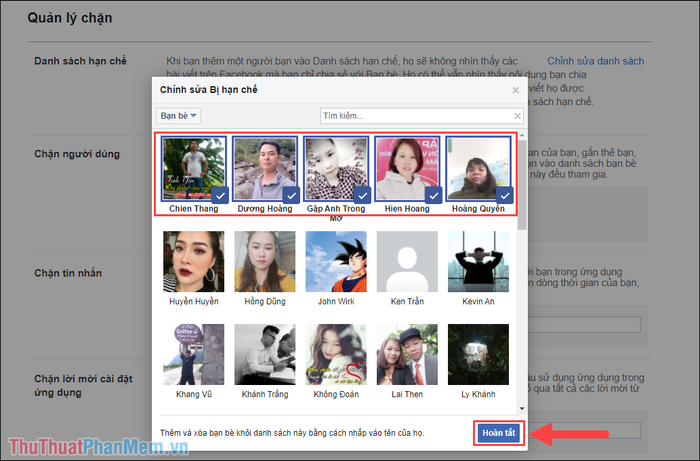
Task: Add Ly Khánh's dark photo
Action: click(x=478, y=354)
